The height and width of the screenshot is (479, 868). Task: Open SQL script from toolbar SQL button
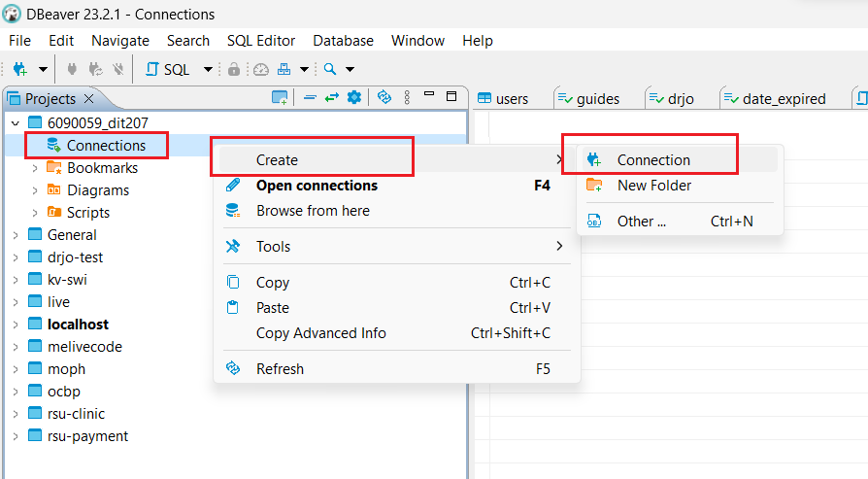tap(167, 69)
